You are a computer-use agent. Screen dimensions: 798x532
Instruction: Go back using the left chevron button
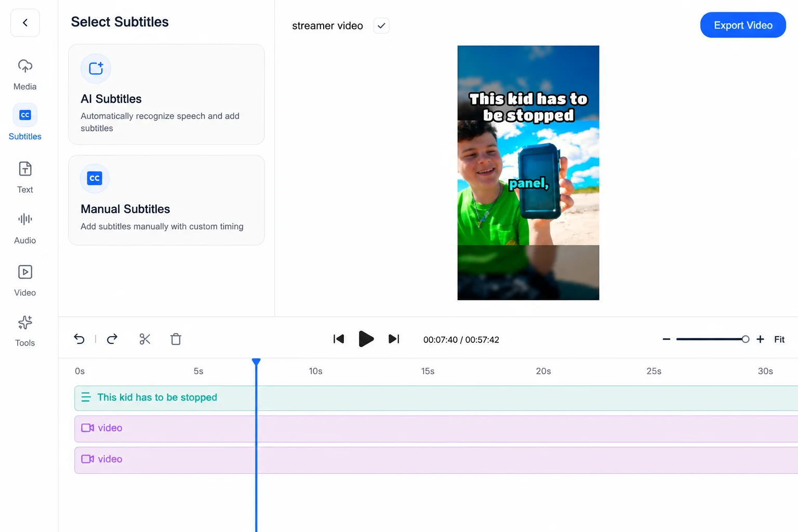(x=25, y=23)
